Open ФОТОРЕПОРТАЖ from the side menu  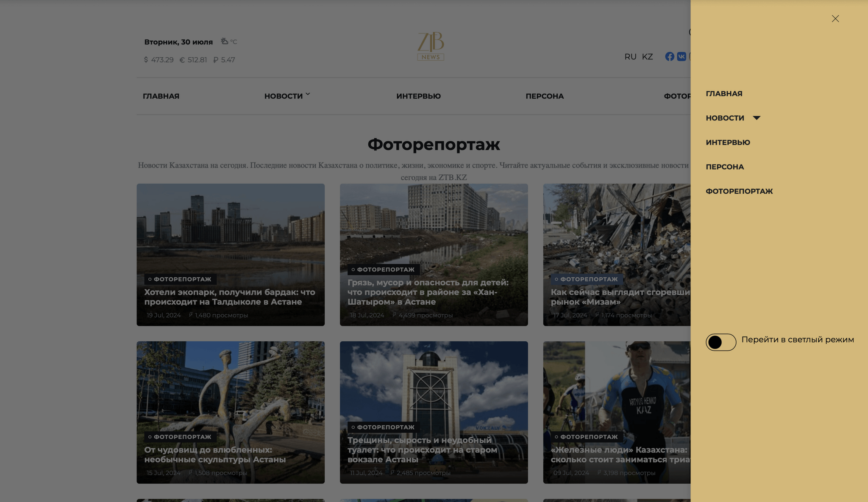(x=739, y=191)
